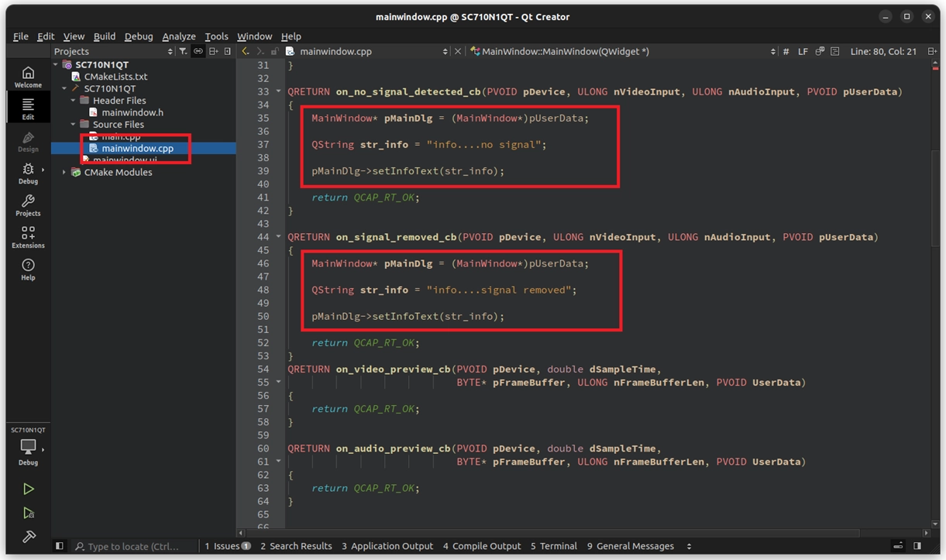Show the Search Results pane
The width and height of the screenshot is (946, 560).
pos(296,546)
